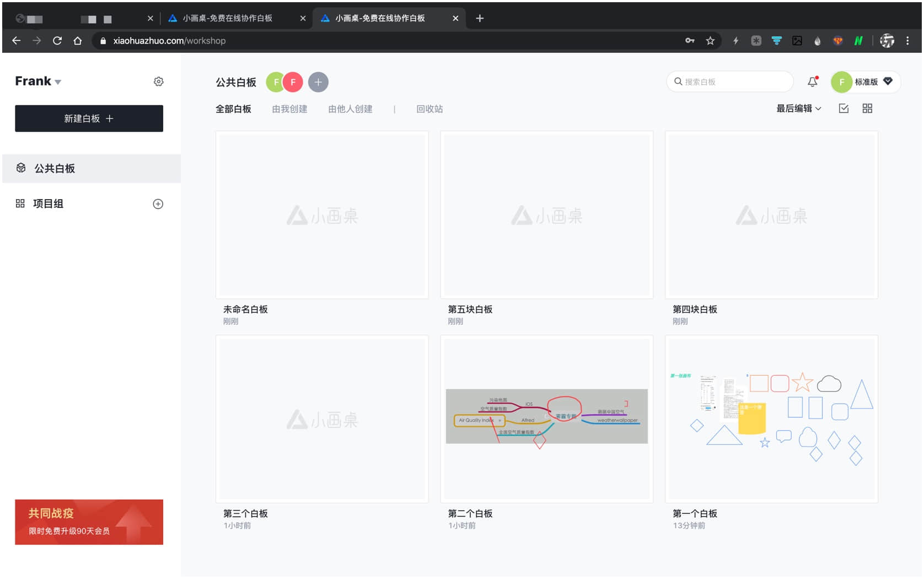
Task: Switch to the 由我创建 tab
Action: point(289,109)
